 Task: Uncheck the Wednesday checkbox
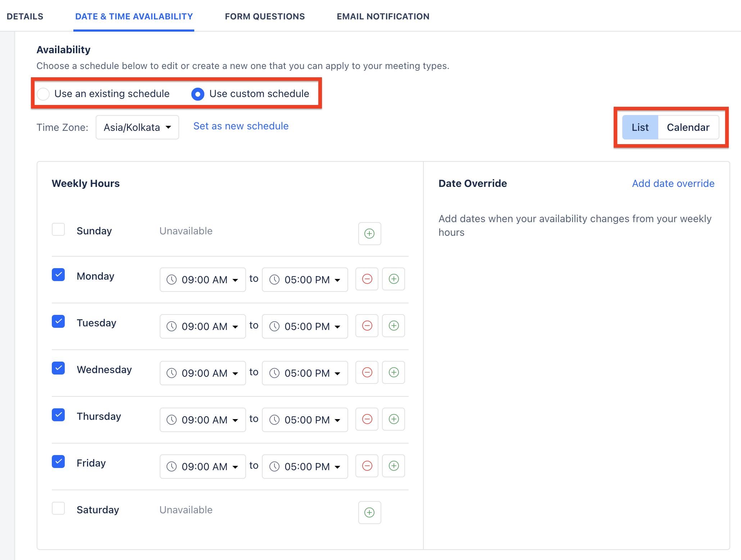coord(58,368)
